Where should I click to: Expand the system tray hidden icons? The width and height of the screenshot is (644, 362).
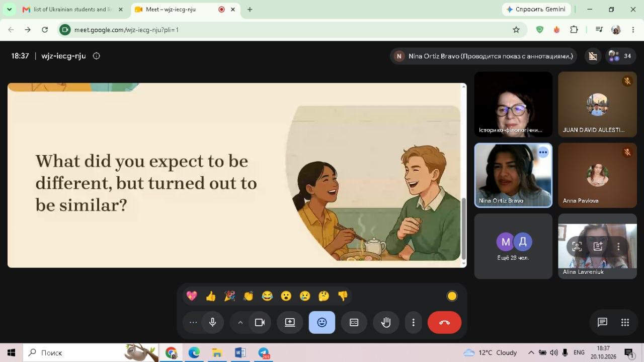pos(531,352)
